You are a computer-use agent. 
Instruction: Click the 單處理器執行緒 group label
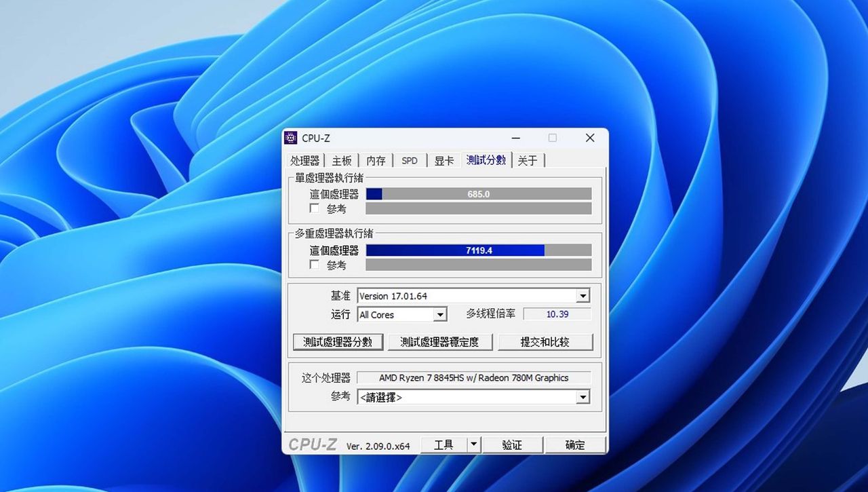coord(328,178)
